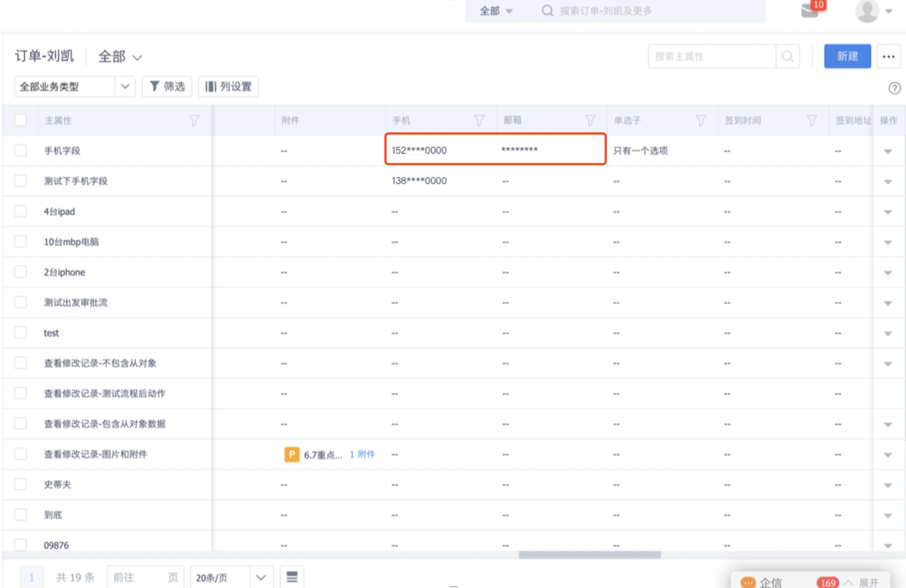Expand actions for 史蒂夫 row
The height and width of the screenshot is (588, 906).
[x=888, y=485]
